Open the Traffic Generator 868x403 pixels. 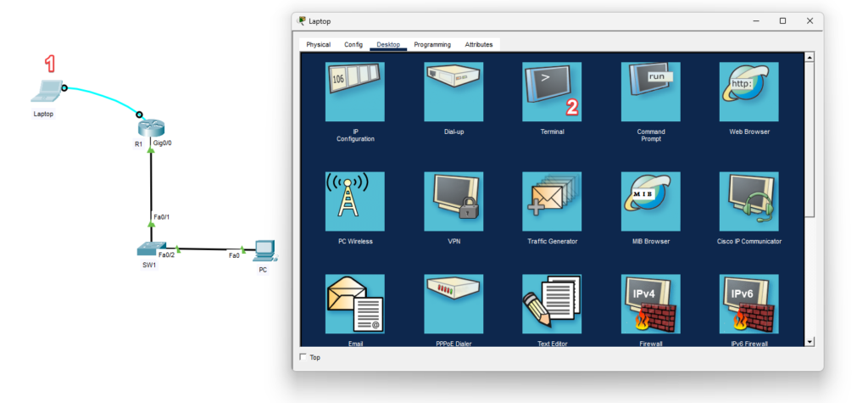point(552,201)
